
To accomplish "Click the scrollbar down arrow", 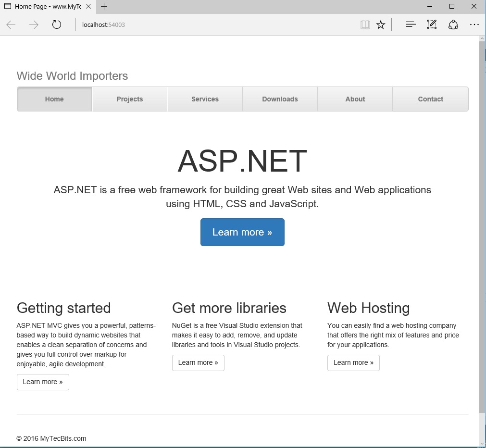I will point(482,444).
